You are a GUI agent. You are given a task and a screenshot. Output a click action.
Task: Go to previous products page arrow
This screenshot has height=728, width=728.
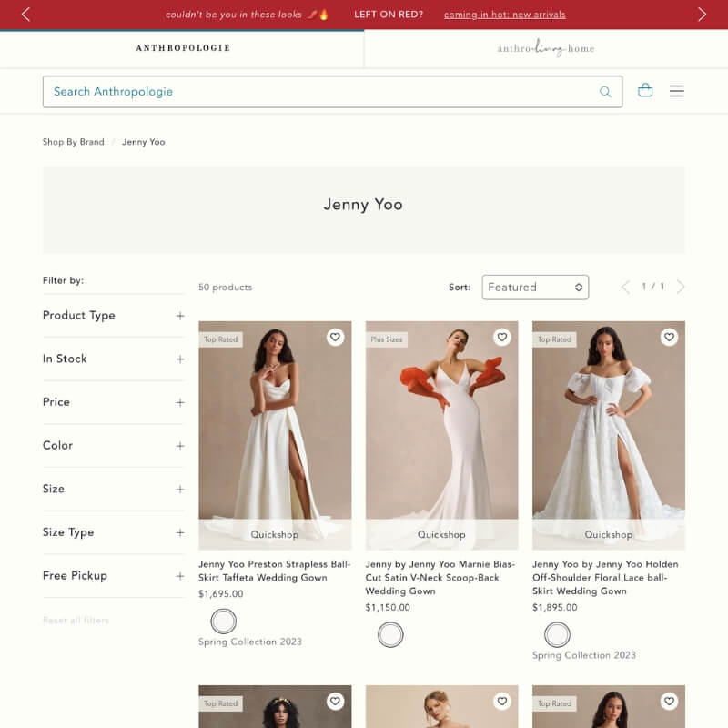click(x=626, y=287)
